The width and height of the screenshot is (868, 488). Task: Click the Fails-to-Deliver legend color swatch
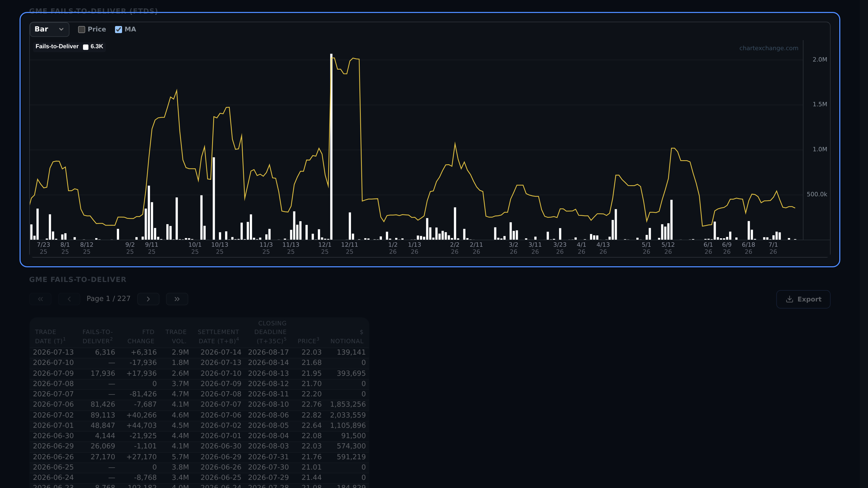[86, 47]
